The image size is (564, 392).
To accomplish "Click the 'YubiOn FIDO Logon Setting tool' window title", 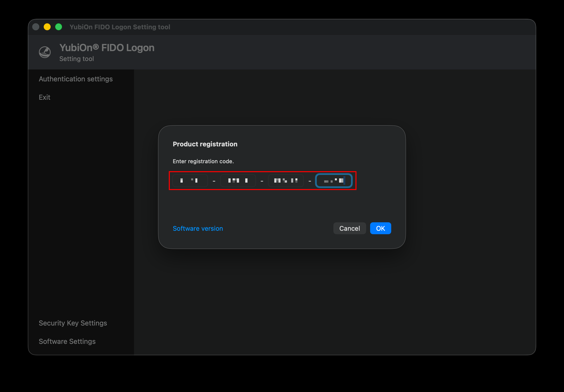I will pyautogui.click(x=120, y=27).
